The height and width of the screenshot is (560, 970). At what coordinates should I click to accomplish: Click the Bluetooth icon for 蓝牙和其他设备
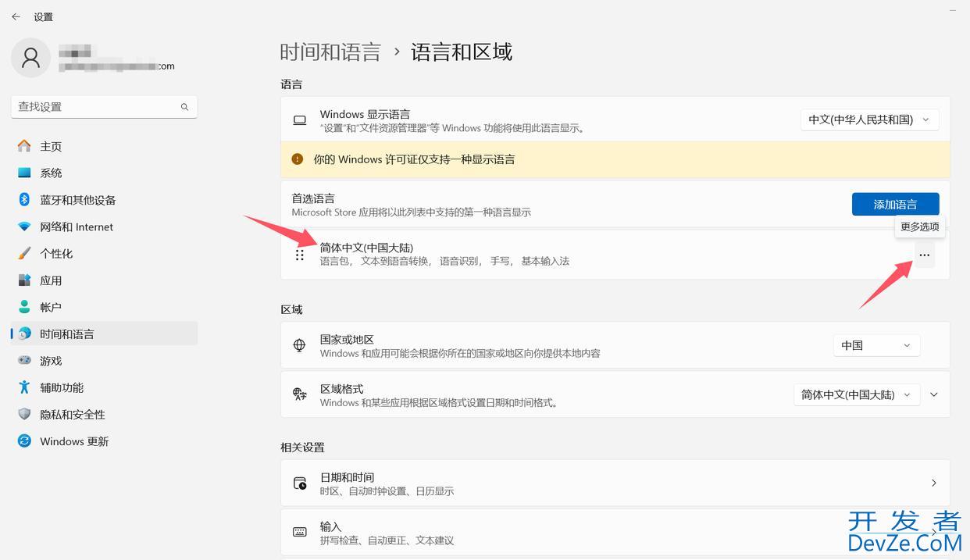click(x=24, y=199)
